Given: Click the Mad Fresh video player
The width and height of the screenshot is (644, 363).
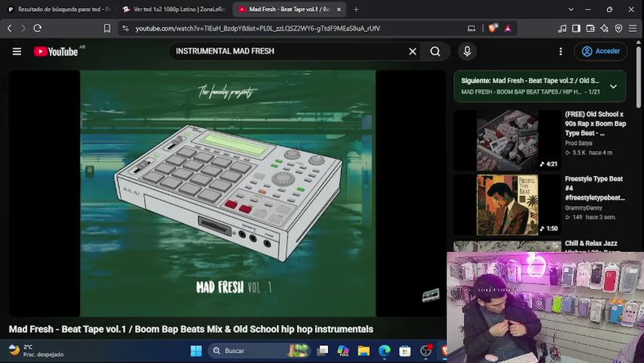Looking at the screenshot, I should coord(227,194).
